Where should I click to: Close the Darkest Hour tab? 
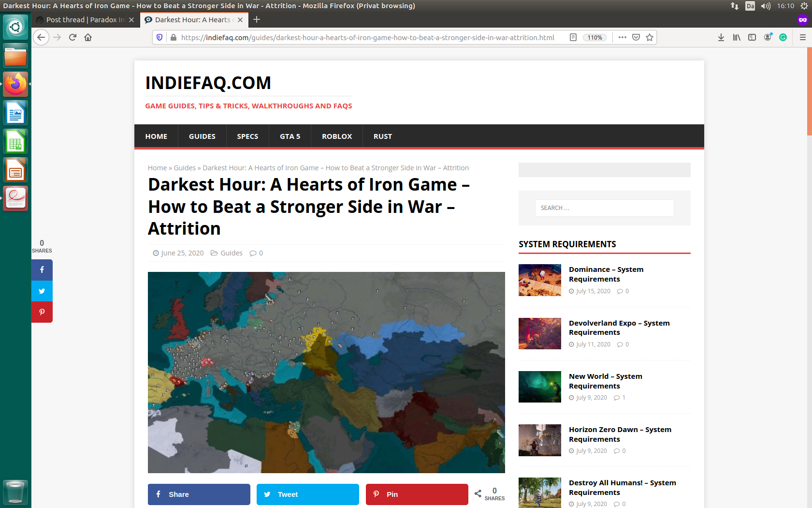point(240,20)
